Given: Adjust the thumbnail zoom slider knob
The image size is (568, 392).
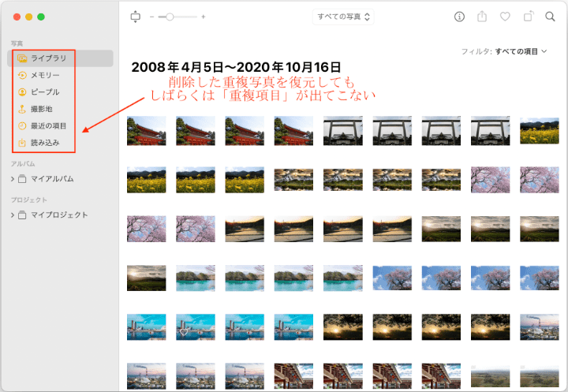Looking at the screenshot, I should [170, 17].
